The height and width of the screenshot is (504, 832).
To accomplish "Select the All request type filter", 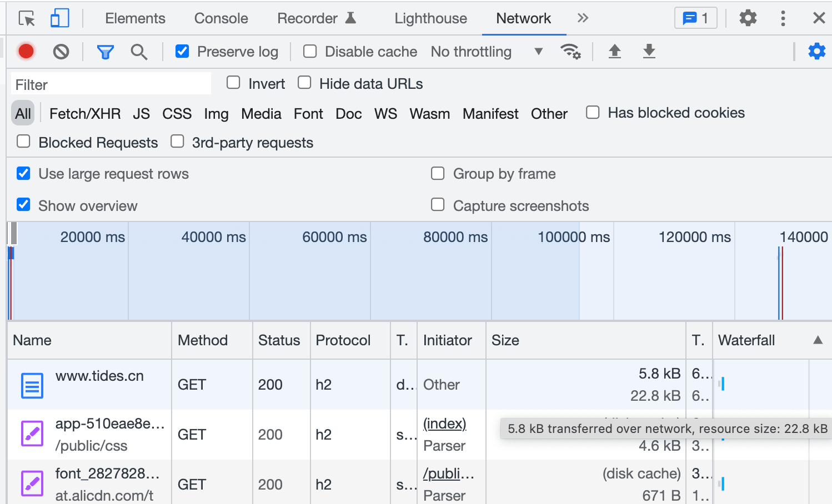I will click(23, 114).
